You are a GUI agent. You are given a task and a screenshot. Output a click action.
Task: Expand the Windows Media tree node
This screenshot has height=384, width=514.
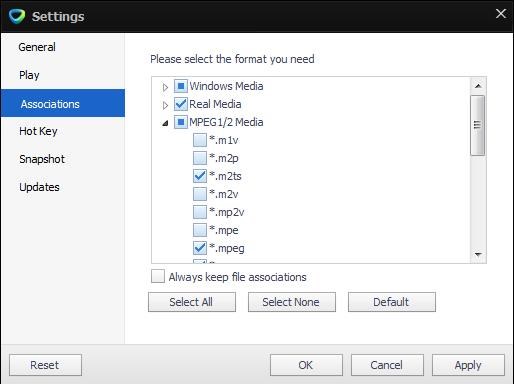pos(165,87)
